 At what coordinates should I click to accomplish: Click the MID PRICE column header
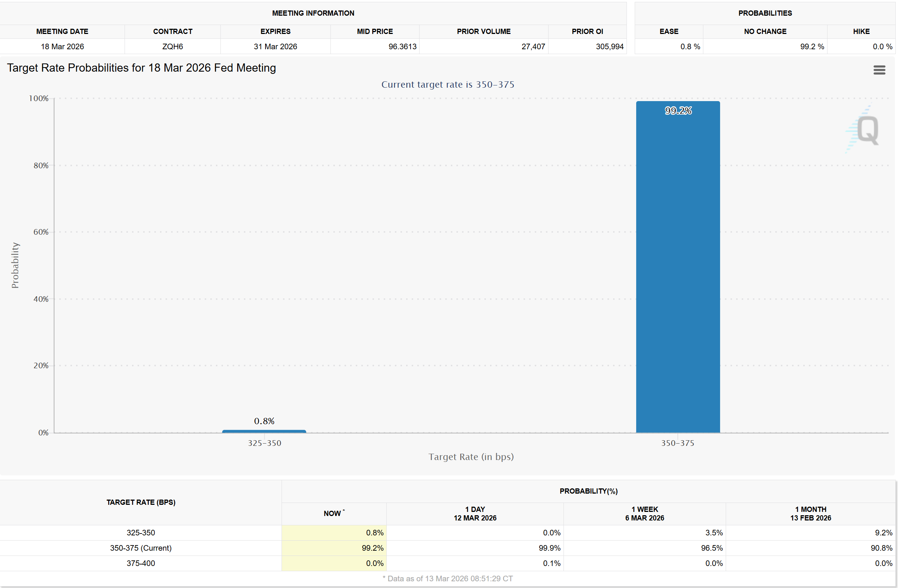tap(375, 31)
